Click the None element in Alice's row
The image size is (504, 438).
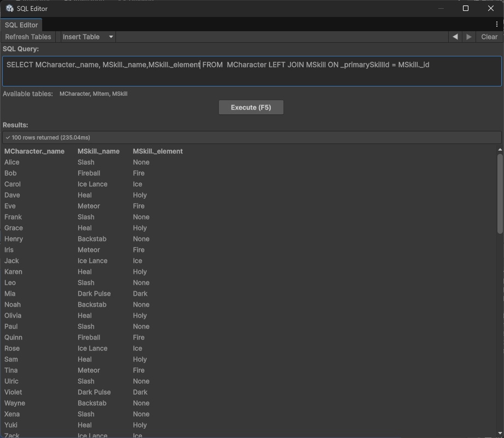coord(141,162)
